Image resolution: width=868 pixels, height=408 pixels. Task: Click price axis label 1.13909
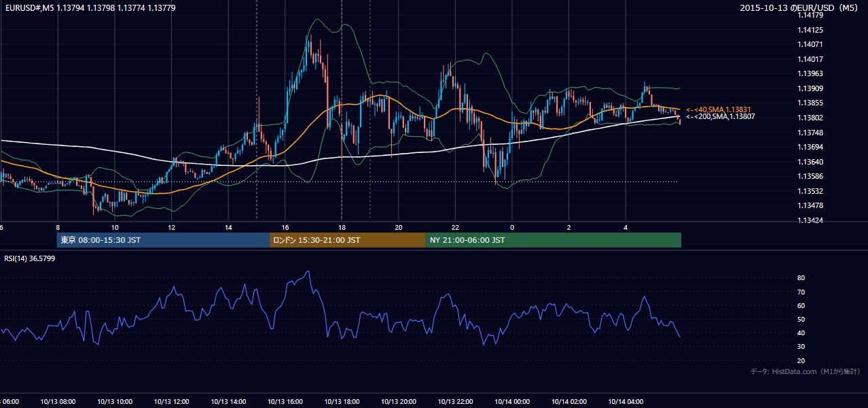tap(810, 89)
